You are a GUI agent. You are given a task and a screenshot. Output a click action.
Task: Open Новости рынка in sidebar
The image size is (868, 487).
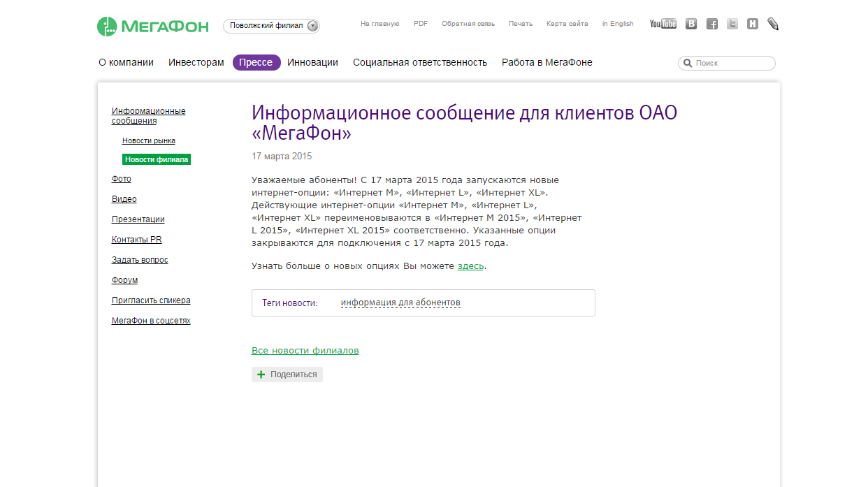pyautogui.click(x=148, y=140)
